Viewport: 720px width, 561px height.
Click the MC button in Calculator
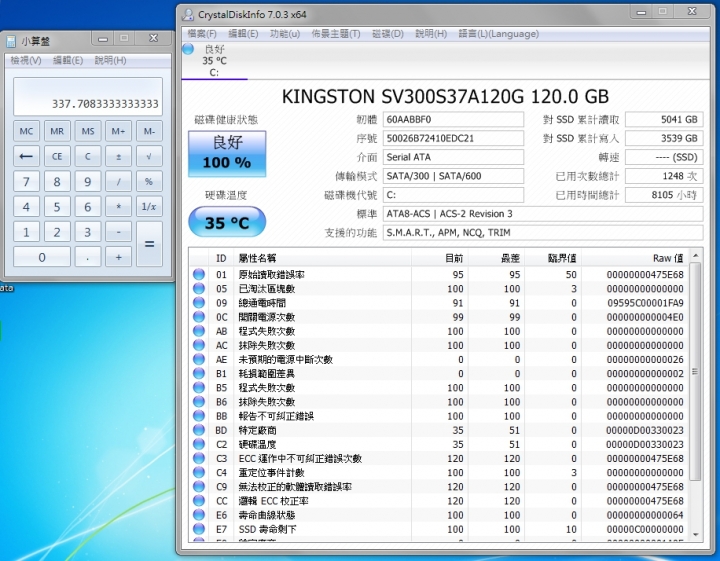pyautogui.click(x=26, y=131)
